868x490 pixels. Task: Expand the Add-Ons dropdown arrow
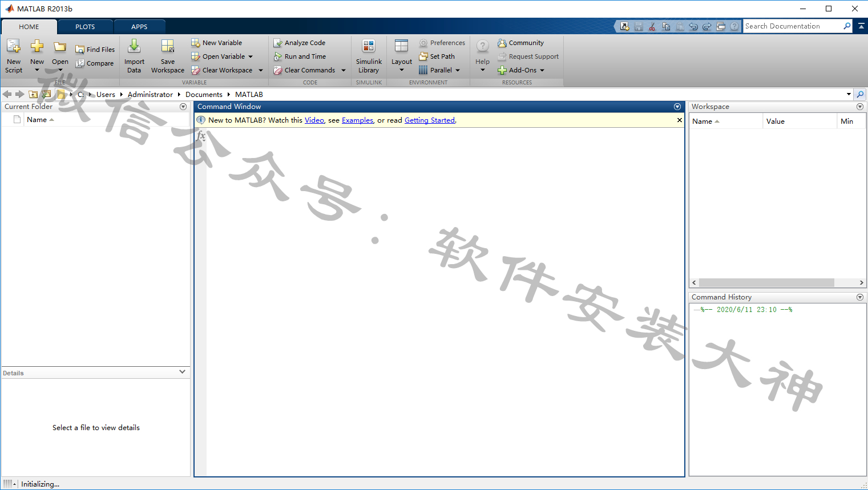coord(542,70)
